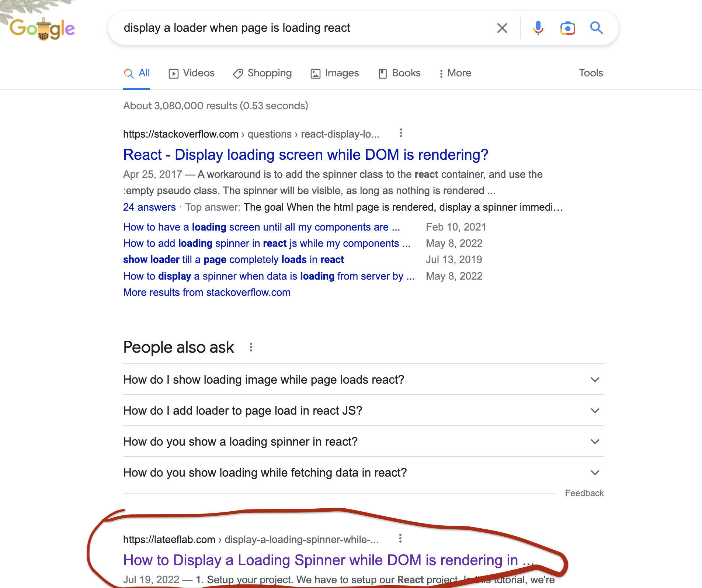Click the blue magnifier search button
Screen dimensions: 702x588
(596, 28)
